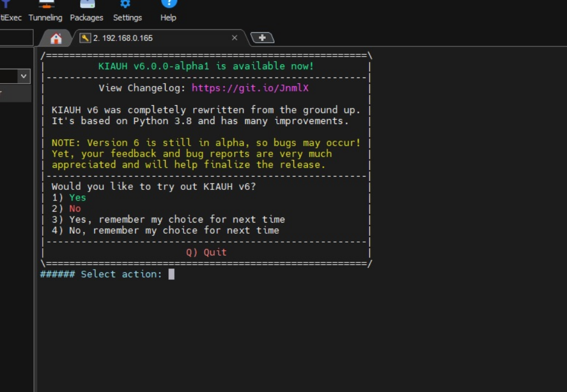Open the changelog link git.io/JnmlX
Viewport: 567px width, 392px height.
250,88
